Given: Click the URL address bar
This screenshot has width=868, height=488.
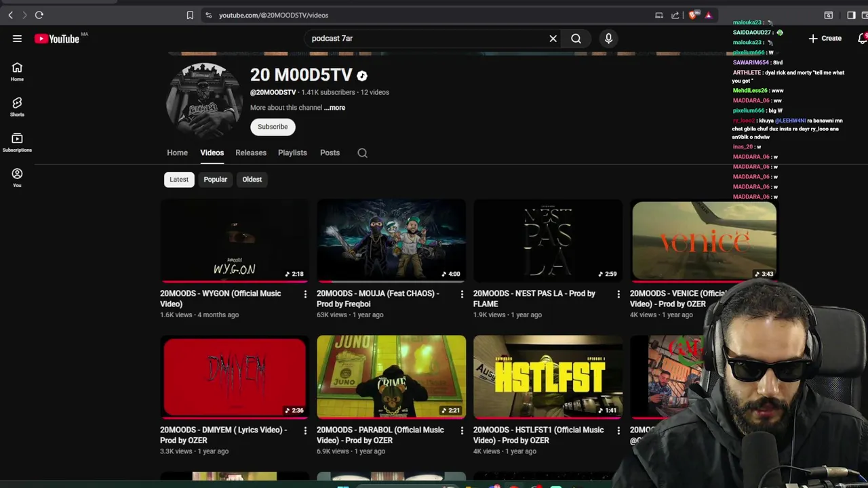Looking at the screenshot, I should (x=427, y=15).
